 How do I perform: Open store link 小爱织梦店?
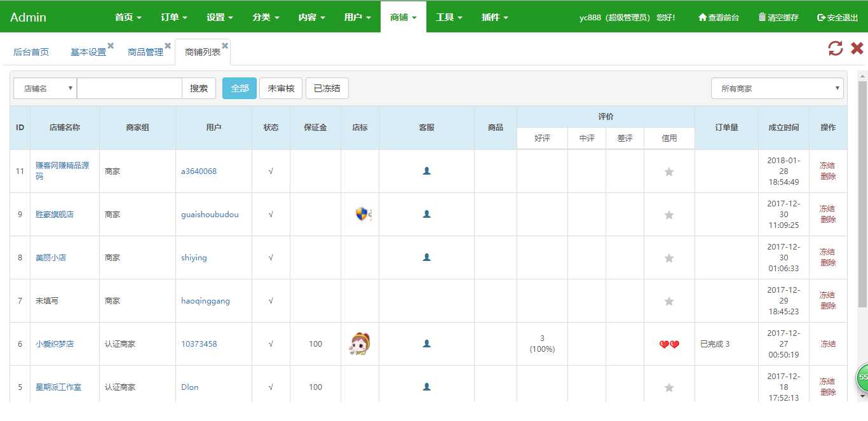tap(55, 344)
